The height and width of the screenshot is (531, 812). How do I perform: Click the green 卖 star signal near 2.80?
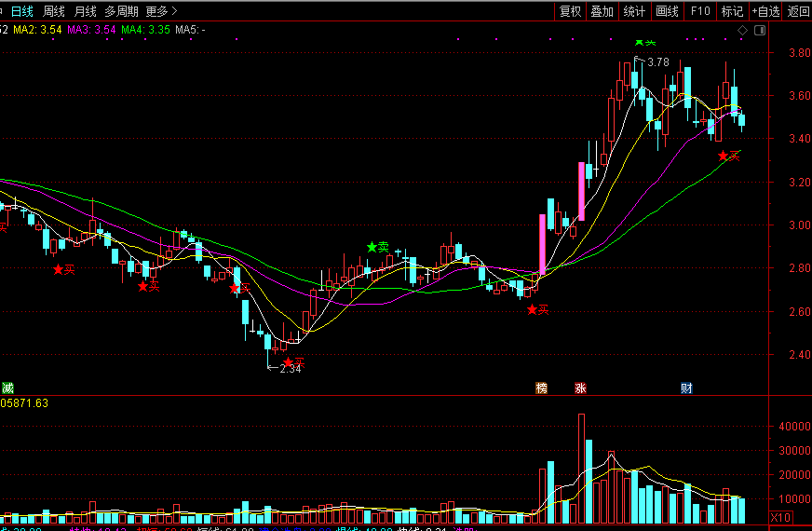click(377, 247)
